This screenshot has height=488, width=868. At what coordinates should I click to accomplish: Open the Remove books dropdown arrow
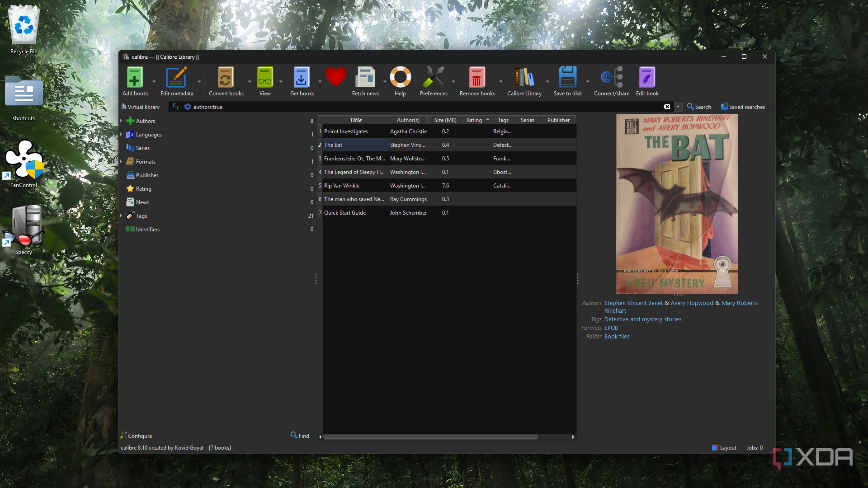(x=501, y=81)
